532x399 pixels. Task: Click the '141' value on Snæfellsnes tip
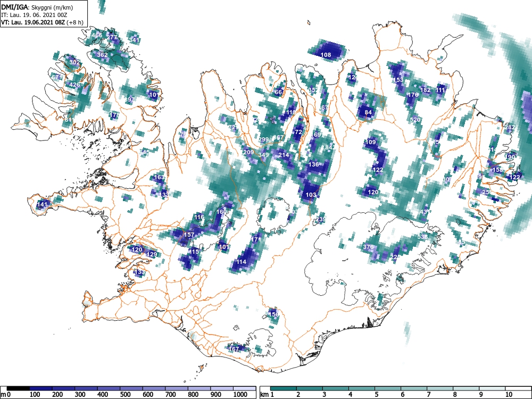point(41,204)
